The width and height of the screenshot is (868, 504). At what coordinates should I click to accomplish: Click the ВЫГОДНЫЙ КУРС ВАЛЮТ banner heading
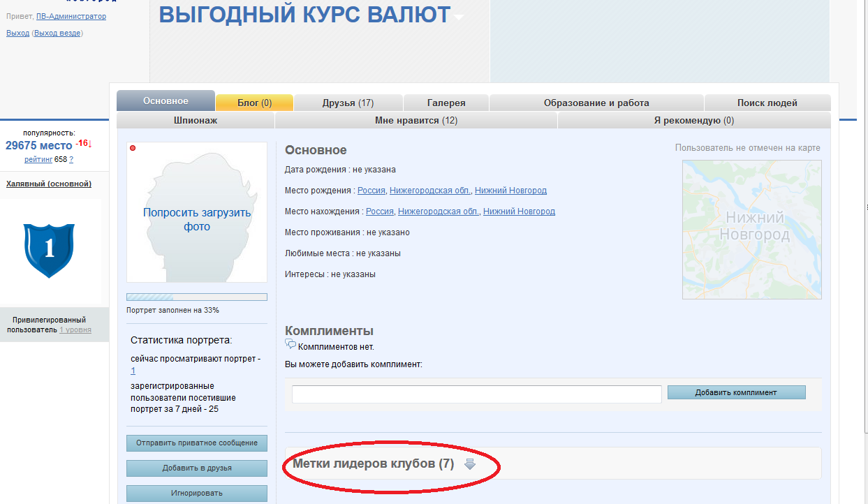(305, 13)
